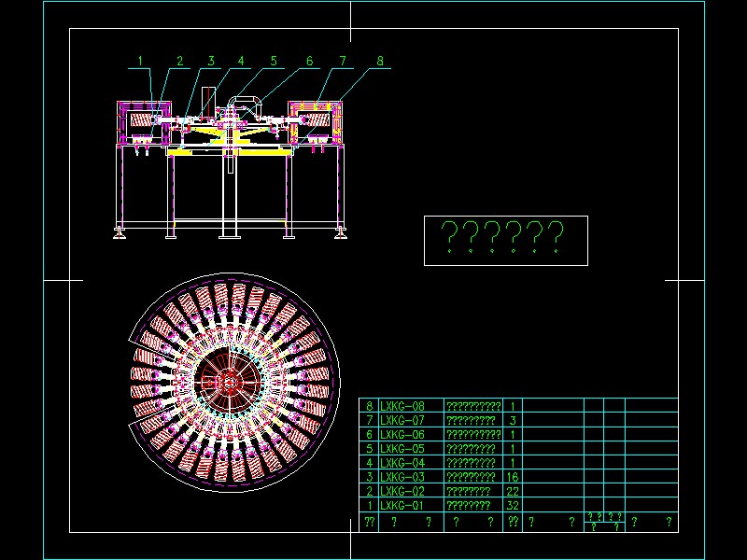Select part code LXKG-08 in the parts table
The width and height of the screenshot is (747, 560).
pyautogui.click(x=402, y=406)
